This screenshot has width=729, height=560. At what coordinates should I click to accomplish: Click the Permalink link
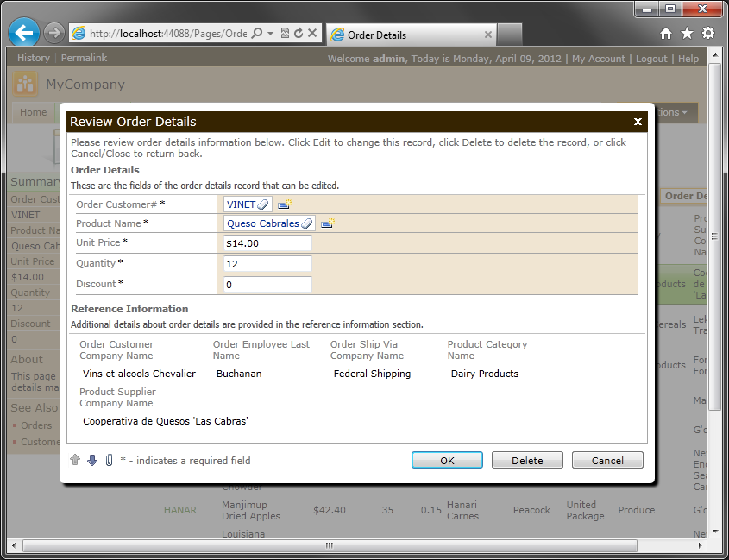pos(84,58)
